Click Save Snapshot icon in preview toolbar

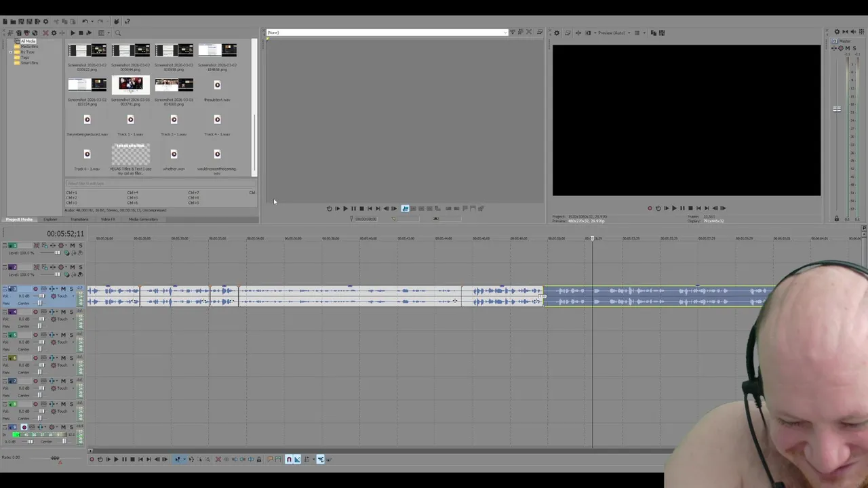click(662, 33)
